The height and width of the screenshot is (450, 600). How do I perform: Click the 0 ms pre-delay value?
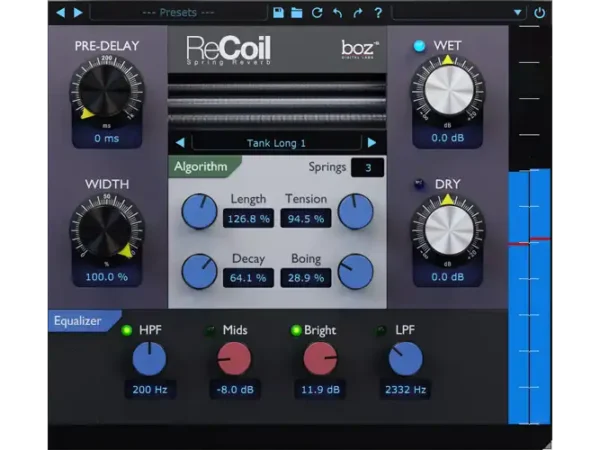(107, 138)
